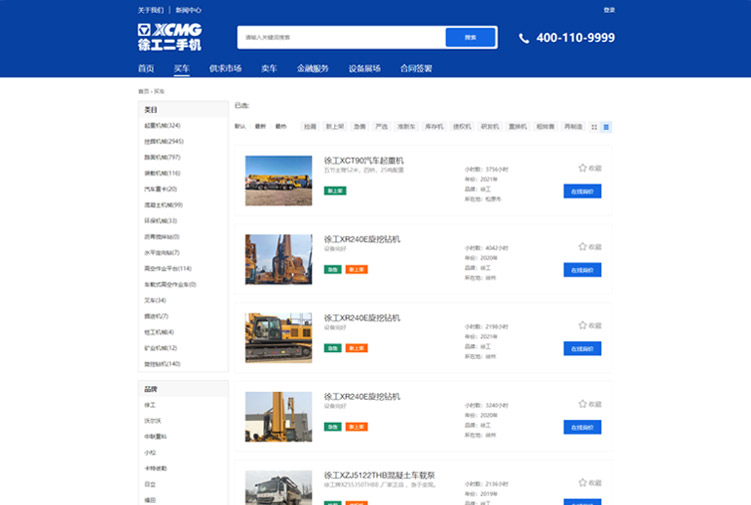Filter by category 高空作业平台(114)
This screenshot has height=505, width=751.
(x=168, y=268)
